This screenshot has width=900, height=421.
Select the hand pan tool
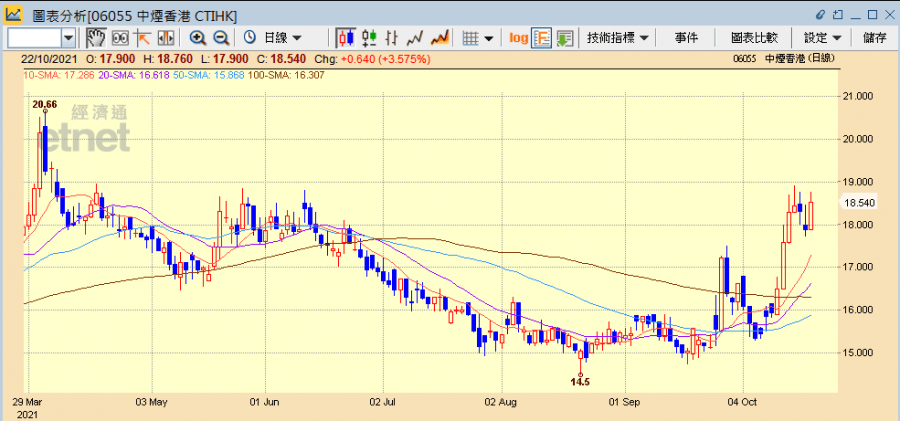[96, 38]
